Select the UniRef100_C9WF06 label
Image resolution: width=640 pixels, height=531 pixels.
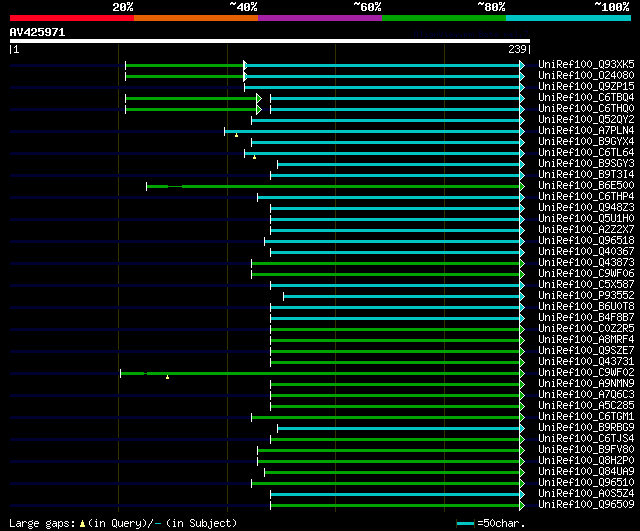click(586, 274)
